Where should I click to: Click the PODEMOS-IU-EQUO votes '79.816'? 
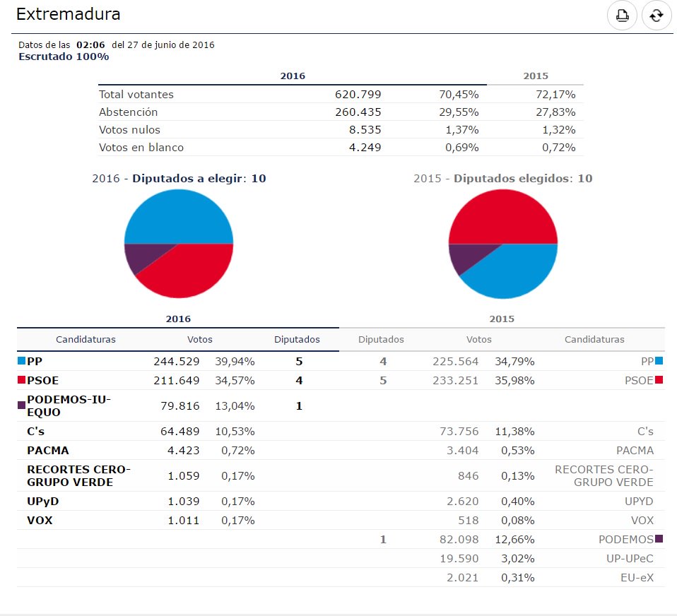179,405
